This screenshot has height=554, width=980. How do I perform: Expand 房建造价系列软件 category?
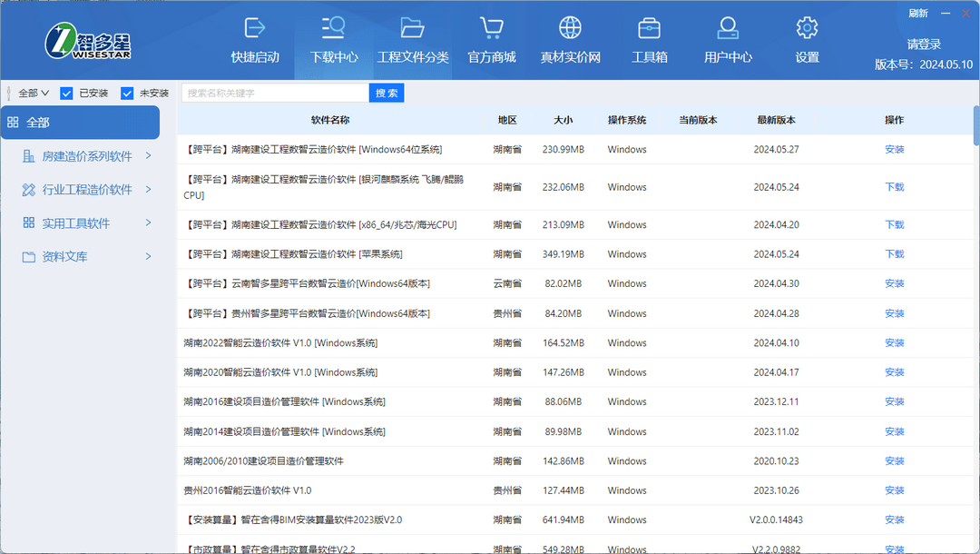[86, 155]
